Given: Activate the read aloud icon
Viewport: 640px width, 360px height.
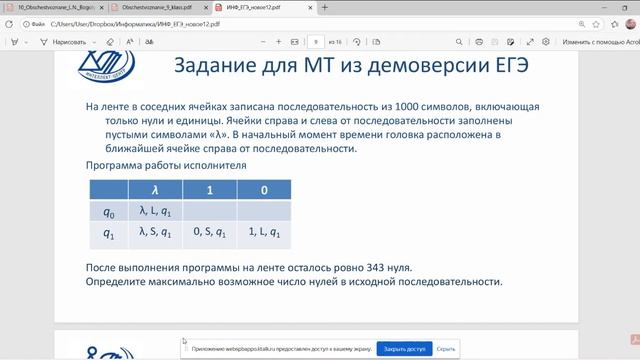Looking at the screenshot, I should [130, 42].
